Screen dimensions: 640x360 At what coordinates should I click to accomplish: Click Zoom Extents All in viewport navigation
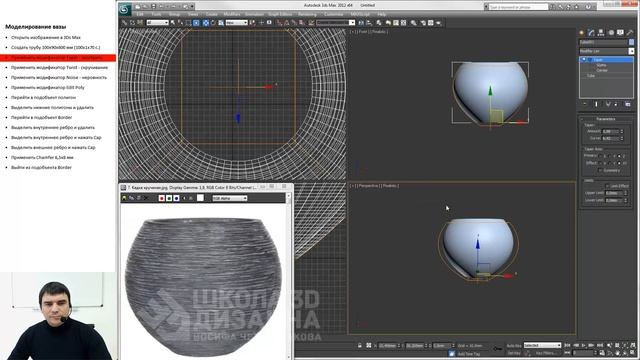(x=632, y=345)
